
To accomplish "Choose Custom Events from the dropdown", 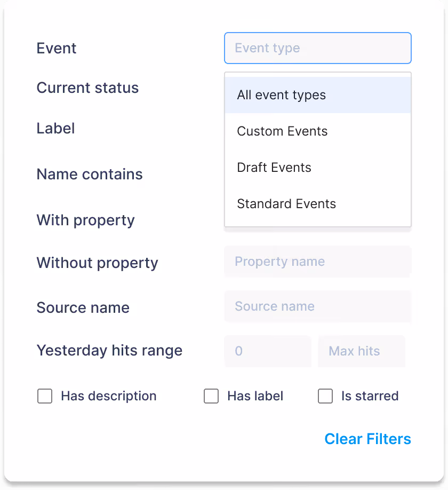I will [x=282, y=131].
